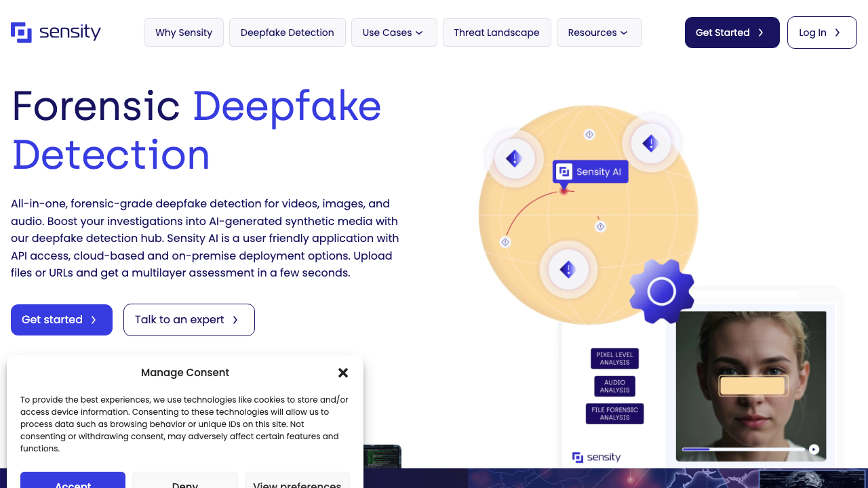Click the Sensity AI label on the globe
868x488 pixels.
(x=591, y=171)
